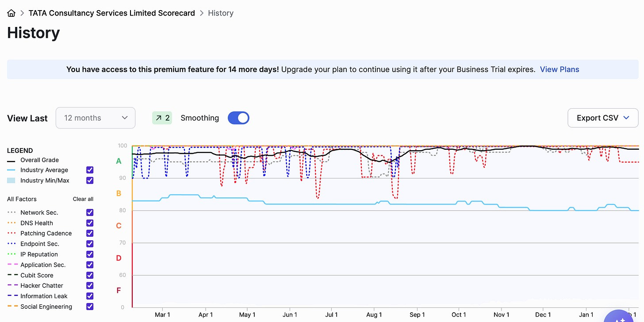
Task: Follow the View Plans link
Action: (x=560, y=69)
